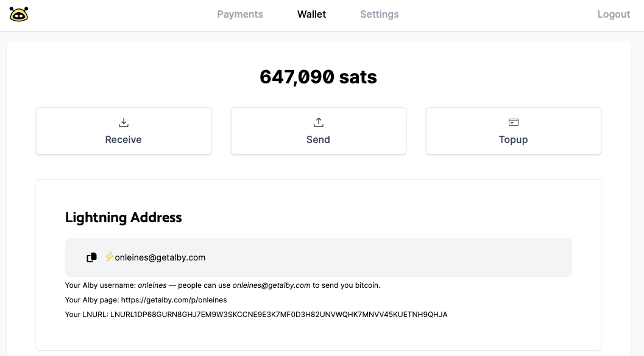Open the Receive button
The width and height of the screenshot is (644, 356).
click(x=124, y=131)
